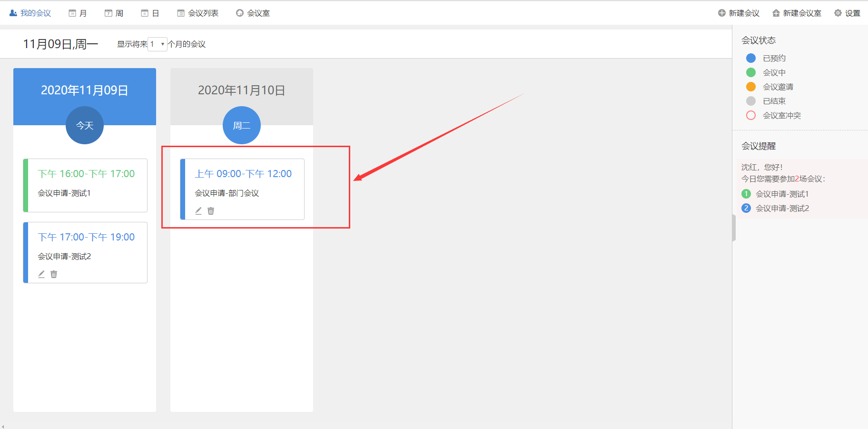Open the 会议申请-部门会议 meeting card
Screen dimensions: 868x429
pos(242,189)
